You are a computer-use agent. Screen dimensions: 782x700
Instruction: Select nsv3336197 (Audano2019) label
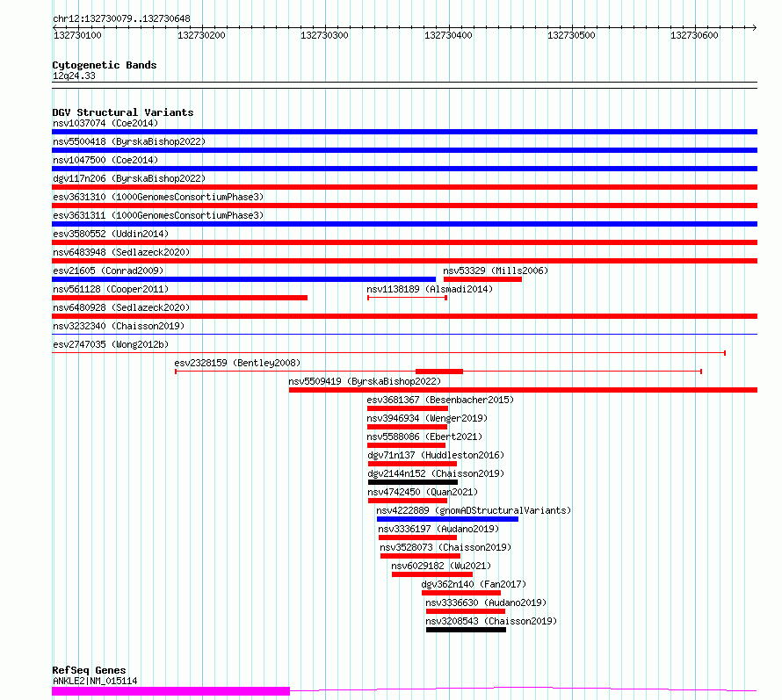click(x=438, y=529)
